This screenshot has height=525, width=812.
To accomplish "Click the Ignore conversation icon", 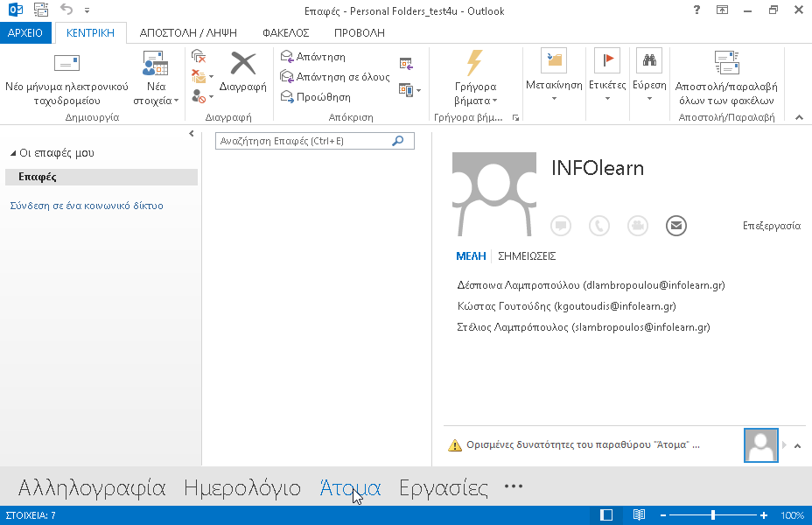I will coord(199,56).
